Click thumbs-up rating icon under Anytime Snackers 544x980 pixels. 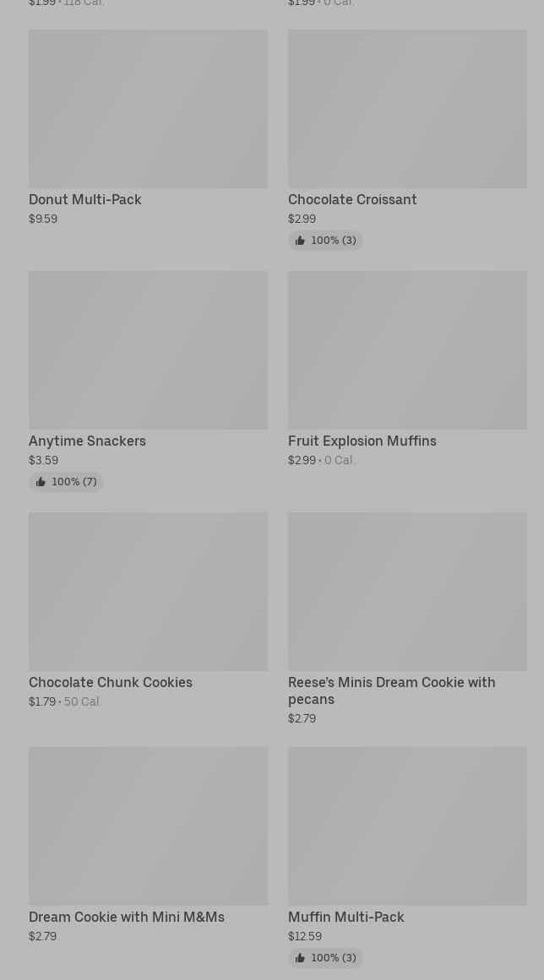click(41, 482)
